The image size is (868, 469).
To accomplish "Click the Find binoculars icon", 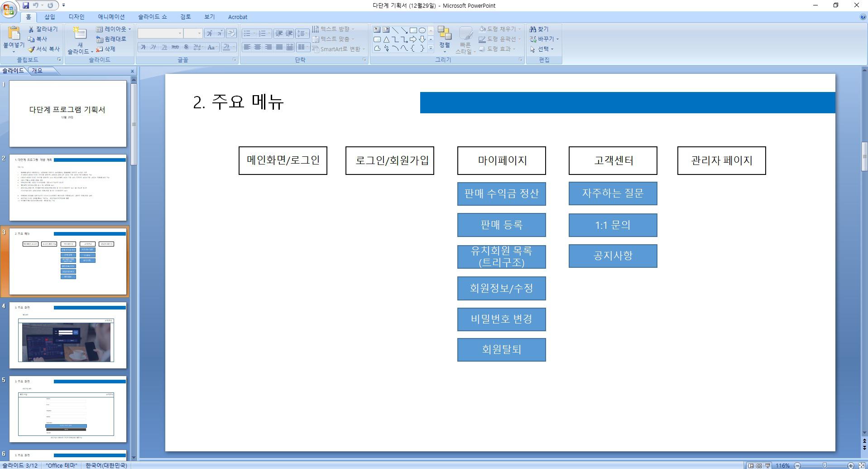I will pyautogui.click(x=533, y=29).
